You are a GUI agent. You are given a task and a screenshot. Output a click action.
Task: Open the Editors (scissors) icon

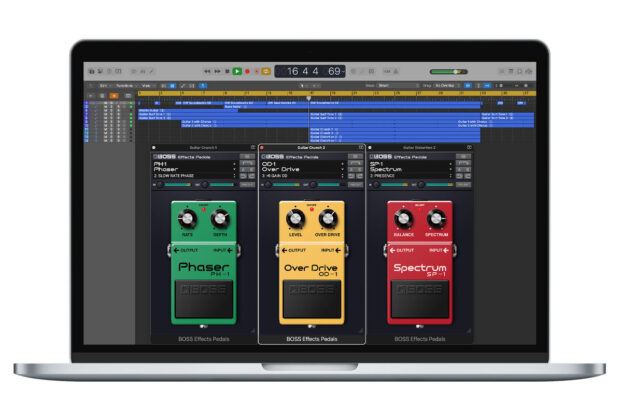[151, 72]
